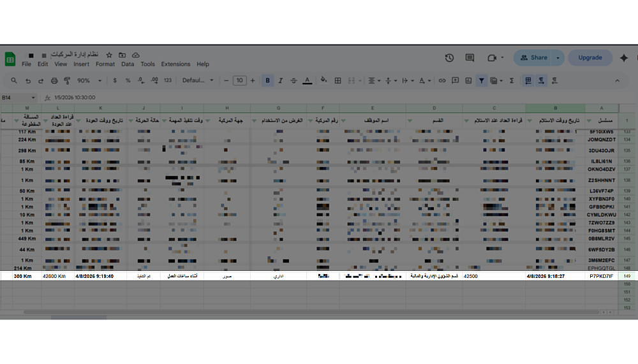Image resolution: width=638 pixels, height=364 pixels.
Task: Insert a comment from toolbar
Action: (x=456, y=80)
